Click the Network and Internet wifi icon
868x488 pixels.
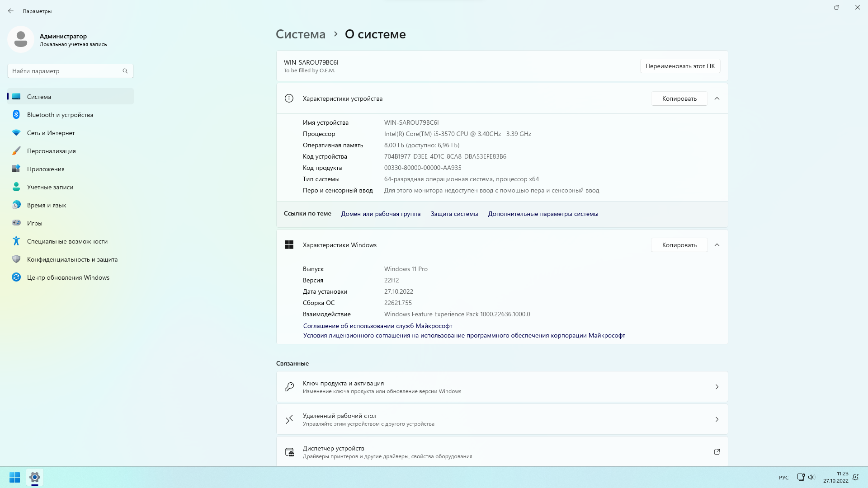point(16,133)
